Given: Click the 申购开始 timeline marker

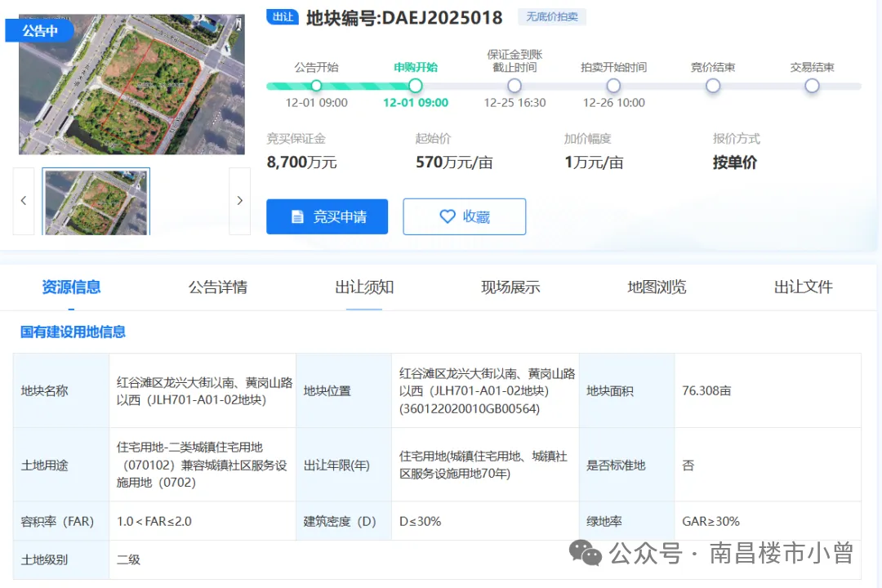Looking at the screenshot, I should point(415,86).
